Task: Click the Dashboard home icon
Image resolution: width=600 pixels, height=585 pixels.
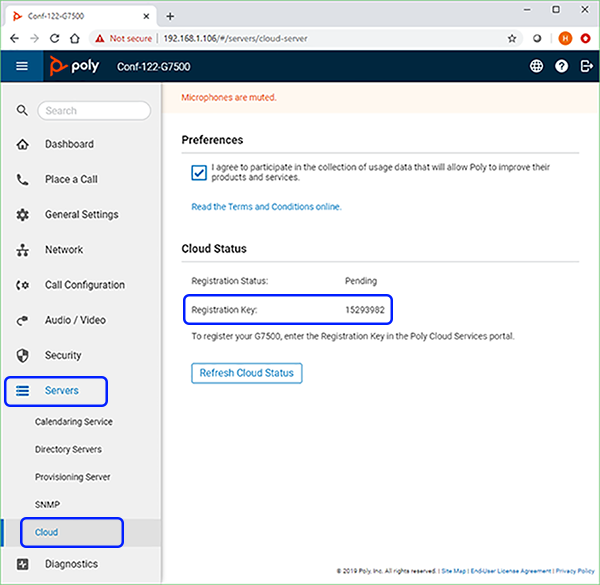Action: (23, 144)
